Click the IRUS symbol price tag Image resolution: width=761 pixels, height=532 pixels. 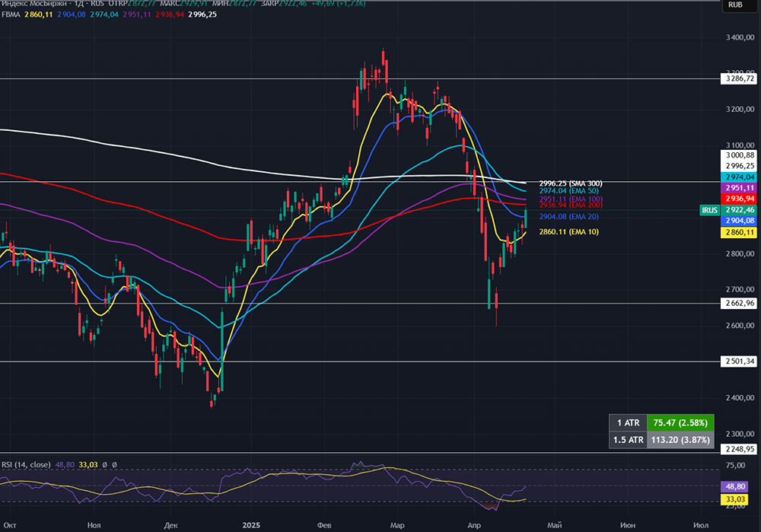[705, 209]
